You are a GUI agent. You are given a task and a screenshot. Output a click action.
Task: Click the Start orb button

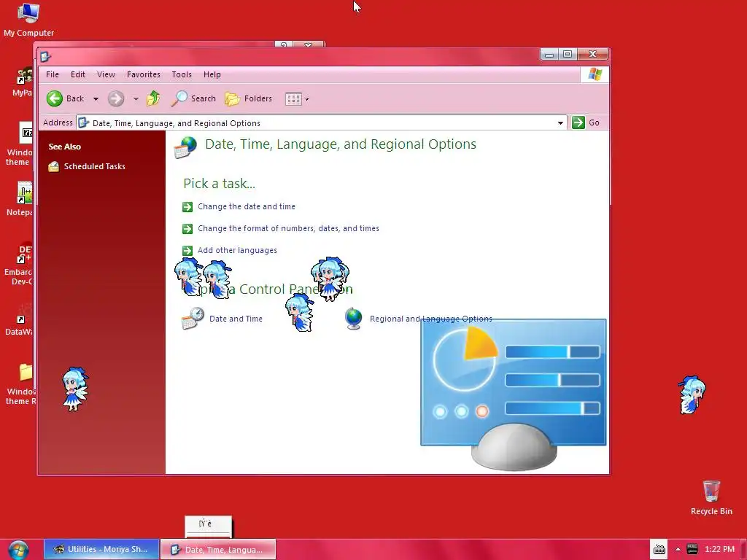pyautogui.click(x=18, y=550)
